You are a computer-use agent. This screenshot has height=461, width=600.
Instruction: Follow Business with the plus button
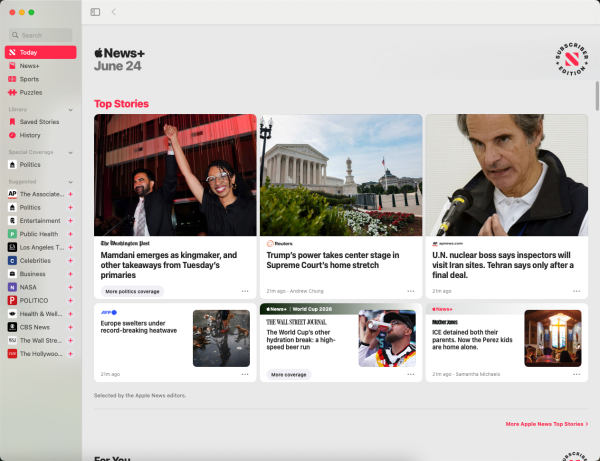70,274
